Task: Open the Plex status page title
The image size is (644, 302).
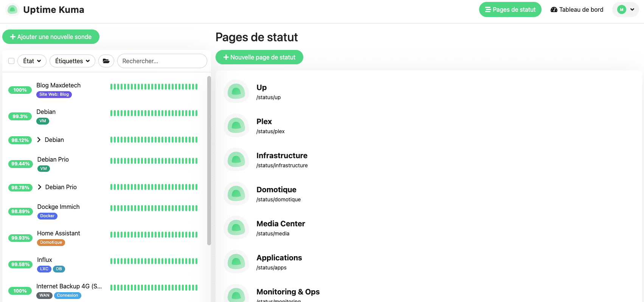Action: click(x=264, y=121)
